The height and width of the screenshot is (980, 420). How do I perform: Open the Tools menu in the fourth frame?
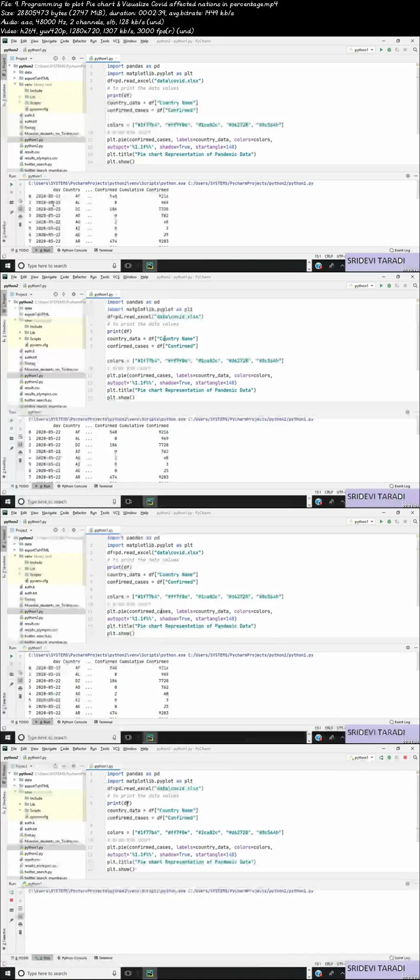[x=105, y=749]
